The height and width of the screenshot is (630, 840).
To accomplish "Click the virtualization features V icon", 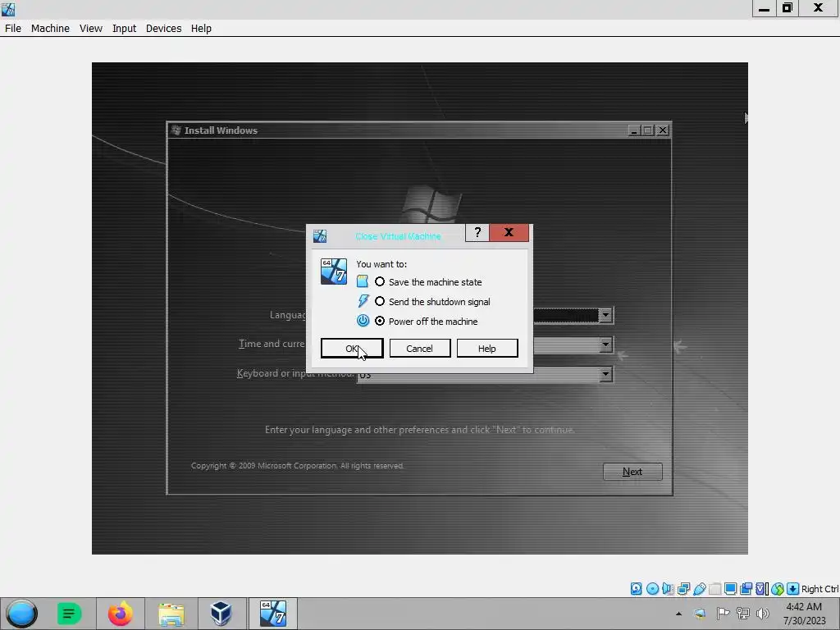I will 761,589.
